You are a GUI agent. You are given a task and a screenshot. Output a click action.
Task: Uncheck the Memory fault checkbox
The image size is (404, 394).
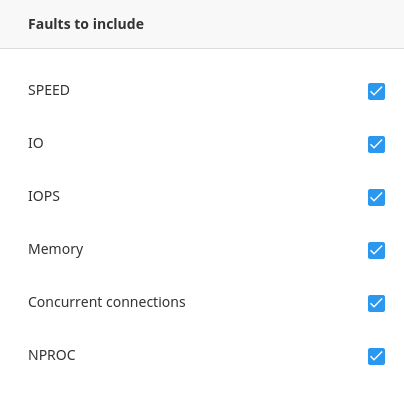click(376, 250)
